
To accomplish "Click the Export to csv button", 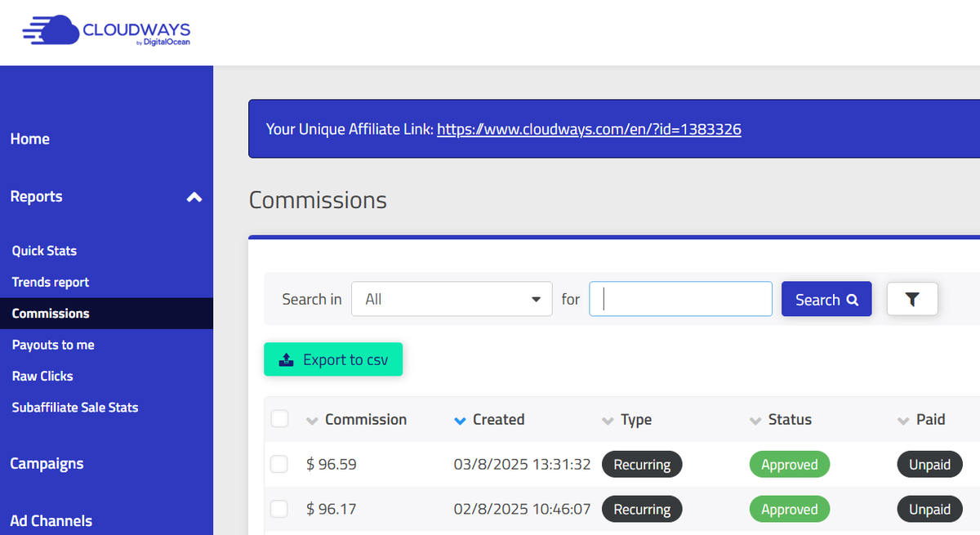I will (x=333, y=359).
